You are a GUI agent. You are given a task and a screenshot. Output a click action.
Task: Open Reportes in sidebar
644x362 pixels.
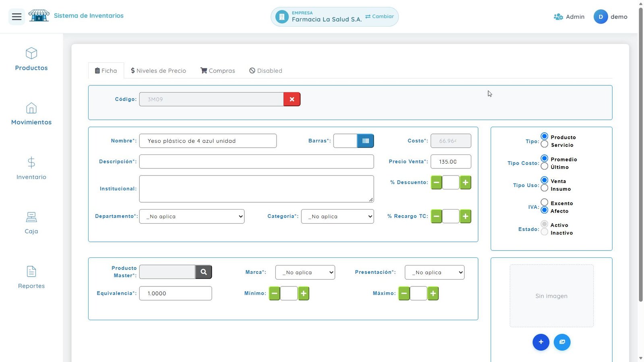pos(31,278)
